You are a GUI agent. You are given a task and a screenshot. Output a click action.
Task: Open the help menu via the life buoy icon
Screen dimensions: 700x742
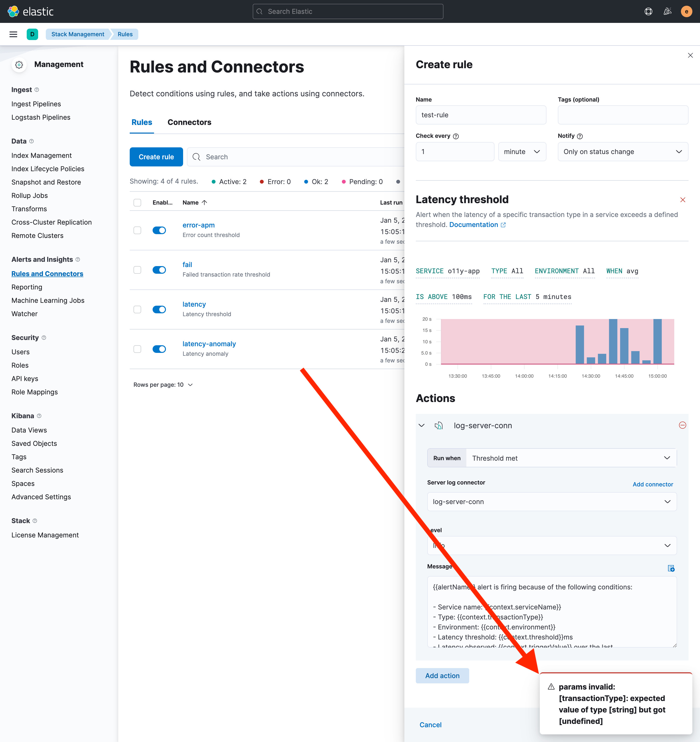point(649,11)
